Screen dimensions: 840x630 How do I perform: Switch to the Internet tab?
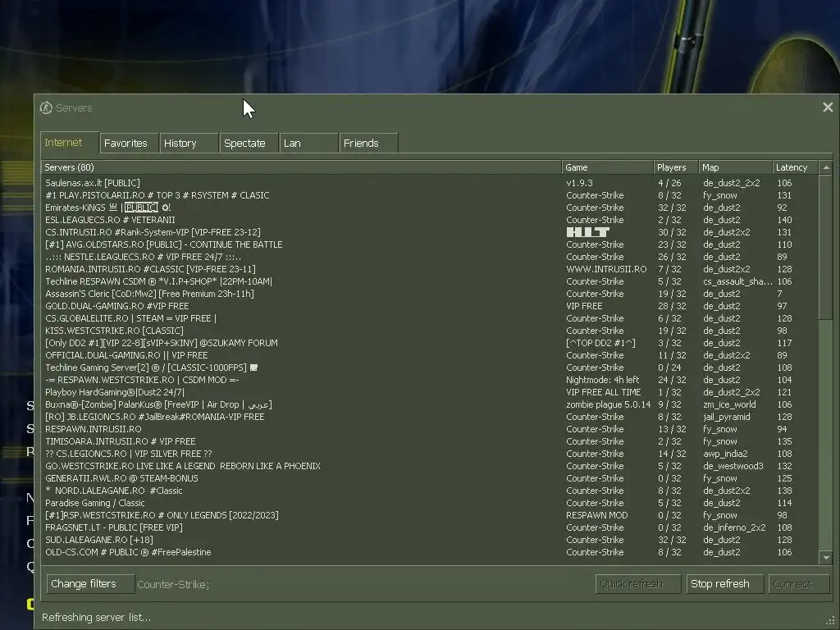[70, 143]
